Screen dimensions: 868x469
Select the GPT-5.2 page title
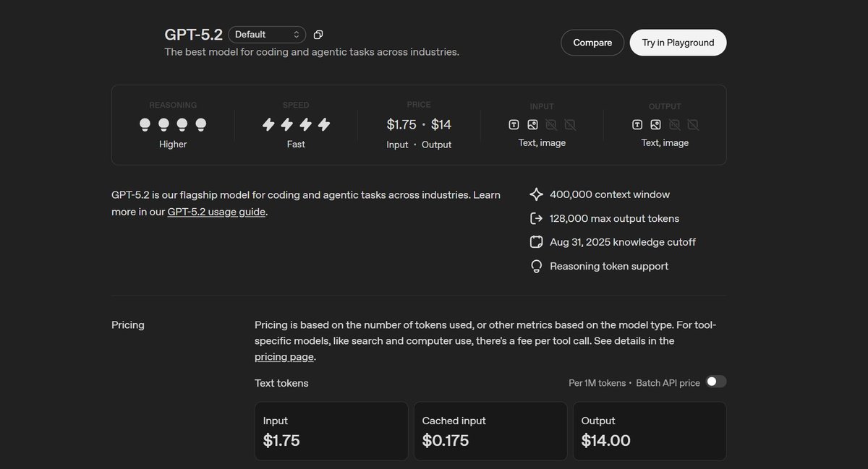pyautogui.click(x=193, y=34)
